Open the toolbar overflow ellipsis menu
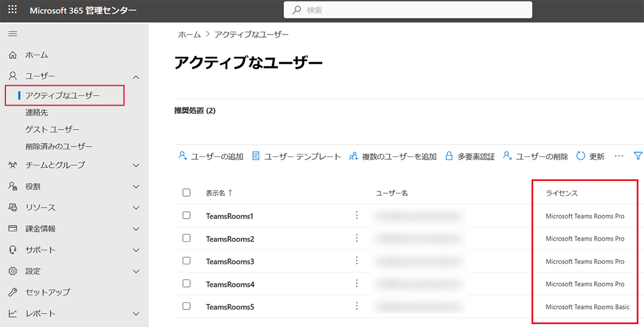This screenshot has height=327, width=644. pyautogui.click(x=619, y=156)
